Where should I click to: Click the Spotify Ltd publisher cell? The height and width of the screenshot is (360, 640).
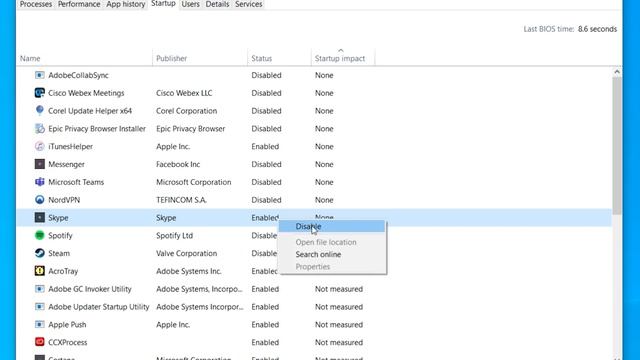pyautogui.click(x=174, y=236)
